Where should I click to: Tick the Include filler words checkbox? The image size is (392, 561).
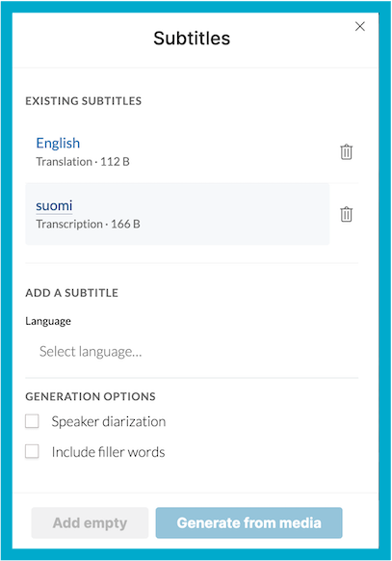pyautogui.click(x=32, y=451)
